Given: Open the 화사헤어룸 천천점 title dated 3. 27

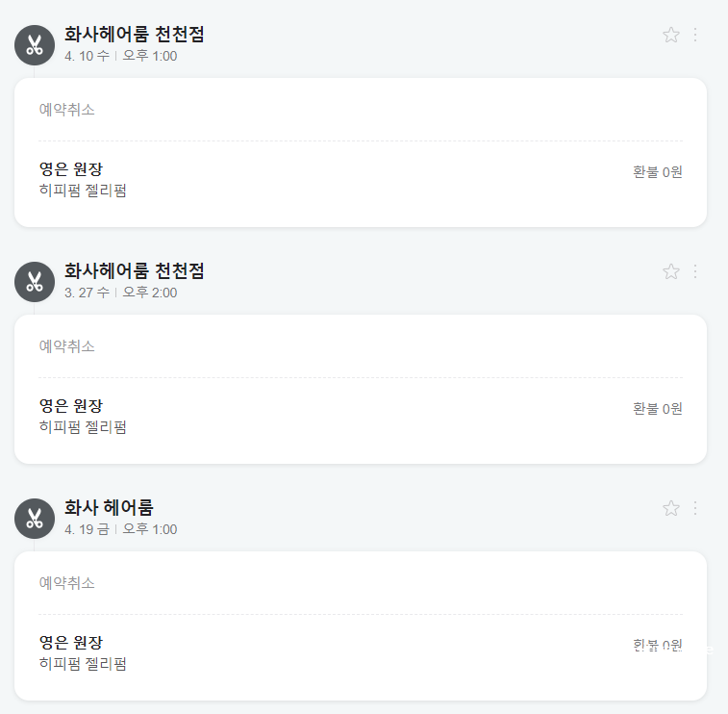Looking at the screenshot, I should (134, 271).
